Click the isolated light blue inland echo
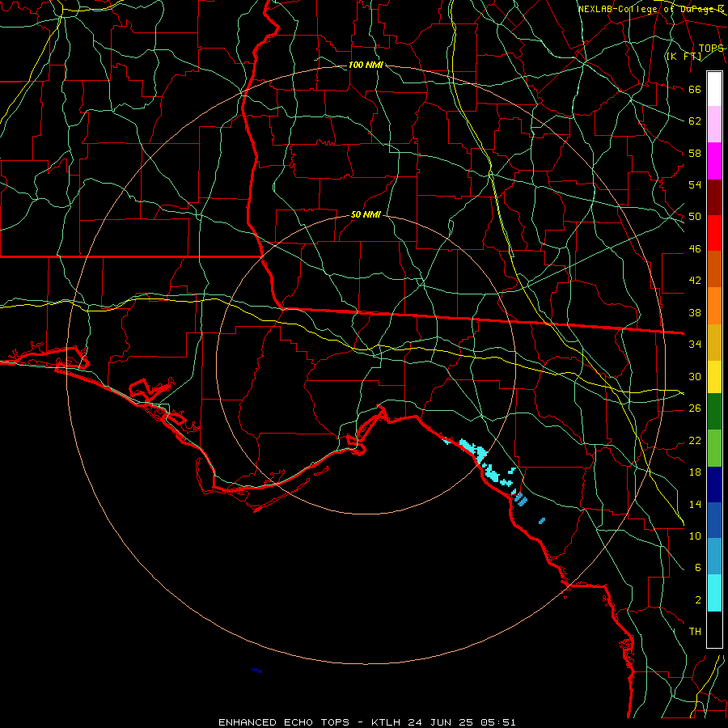 542,521
